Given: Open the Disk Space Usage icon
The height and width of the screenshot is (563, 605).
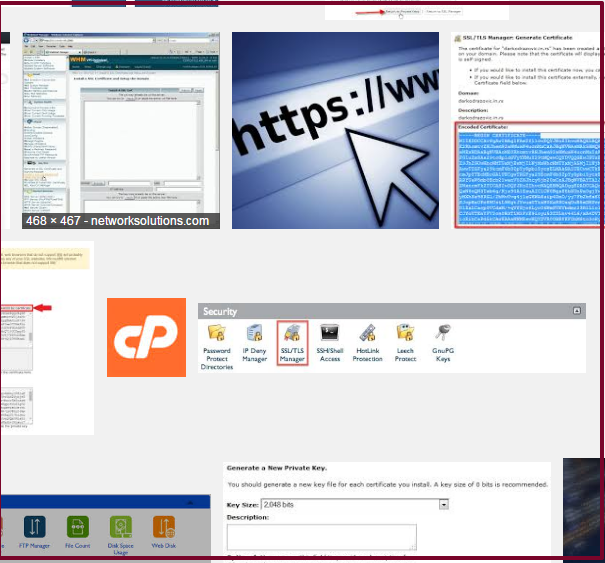Looking at the screenshot, I should pyautogui.click(x=120, y=526).
